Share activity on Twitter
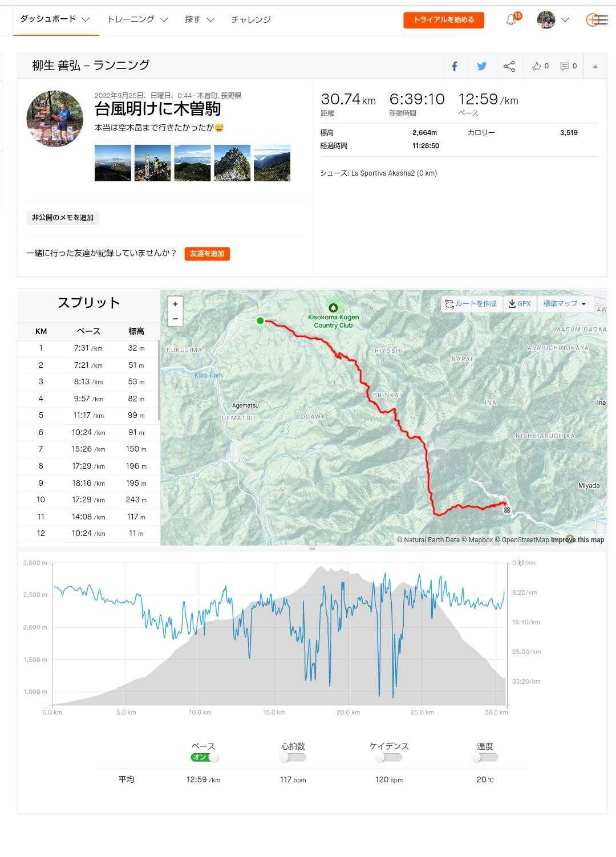The width and height of the screenshot is (616, 857). click(482, 67)
